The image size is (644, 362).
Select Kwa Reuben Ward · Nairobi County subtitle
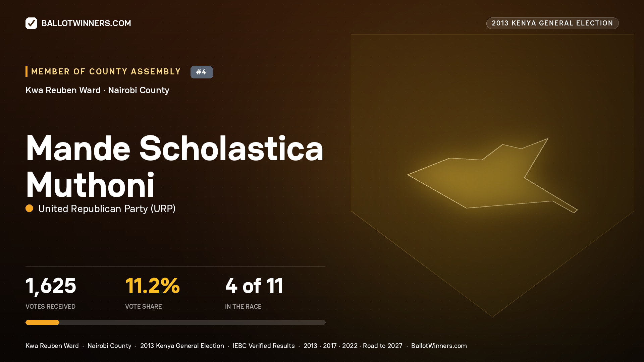(97, 90)
